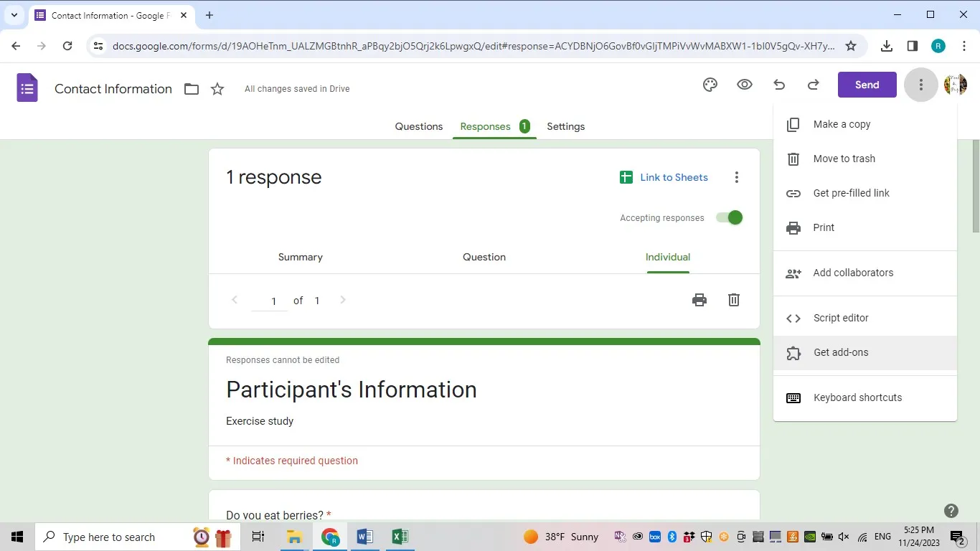Screen dimensions: 980x551
Task: Redo the last change
Action: pyautogui.click(x=813, y=84)
